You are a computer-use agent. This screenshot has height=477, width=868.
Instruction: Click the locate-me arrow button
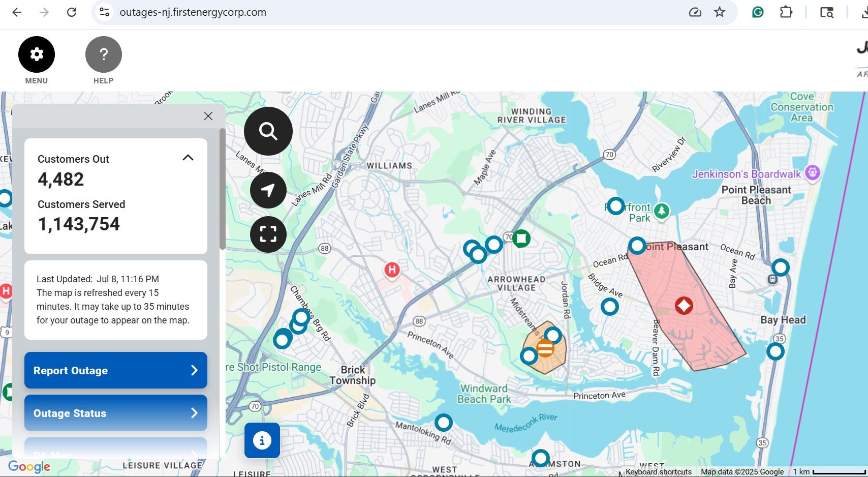point(268,190)
